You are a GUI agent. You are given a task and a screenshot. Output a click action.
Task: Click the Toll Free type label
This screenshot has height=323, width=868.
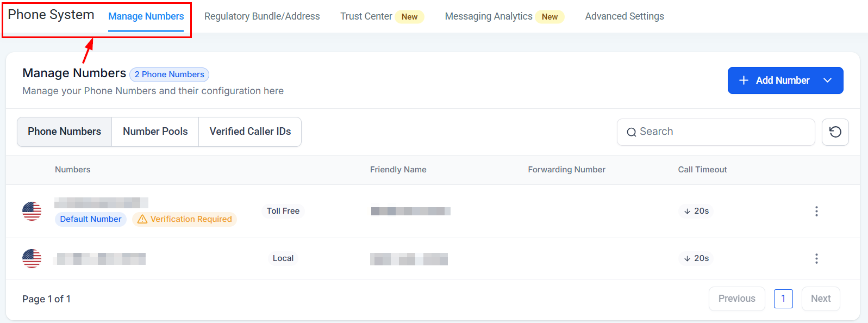[283, 211]
